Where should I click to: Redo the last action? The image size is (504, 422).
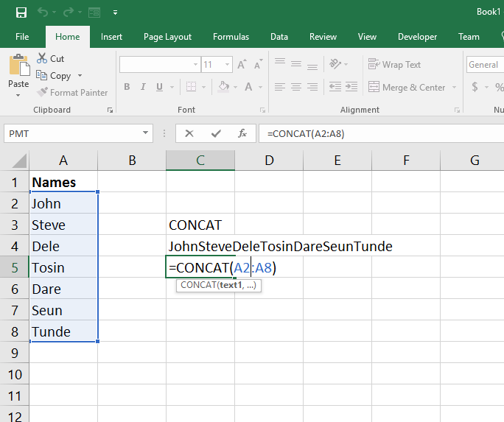[69, 13]
